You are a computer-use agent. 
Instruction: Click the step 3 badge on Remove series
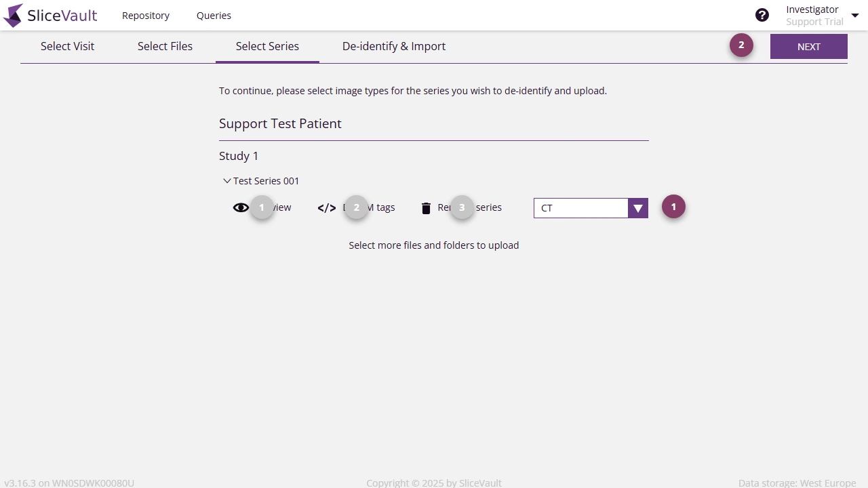pyautogui.click(x=462, y=207)
